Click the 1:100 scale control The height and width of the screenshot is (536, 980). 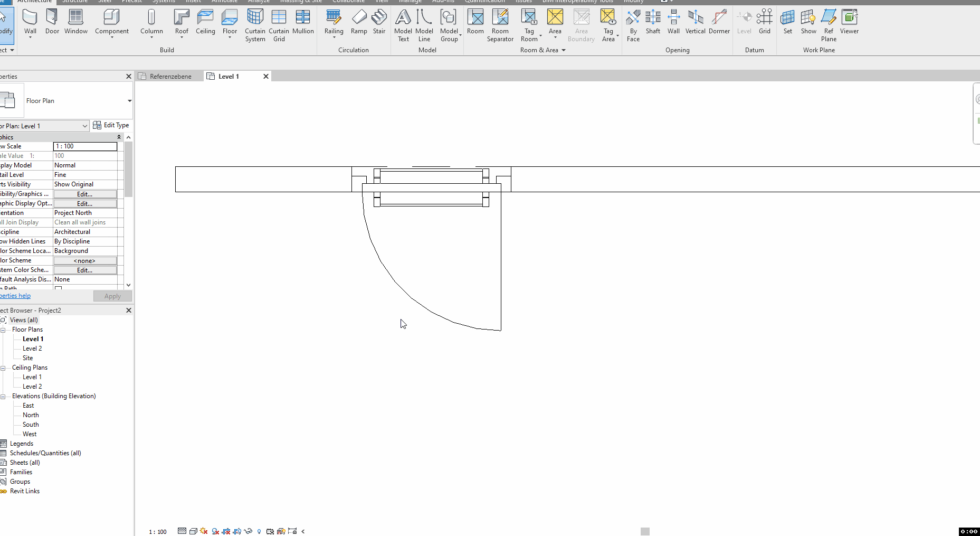(157, 531)
